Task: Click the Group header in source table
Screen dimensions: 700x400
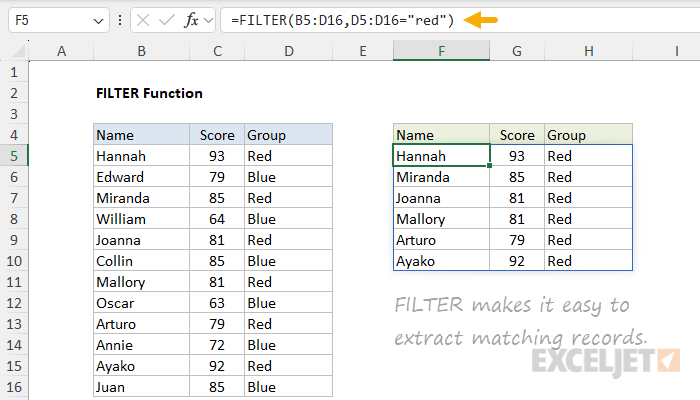Action: [289, 135]
